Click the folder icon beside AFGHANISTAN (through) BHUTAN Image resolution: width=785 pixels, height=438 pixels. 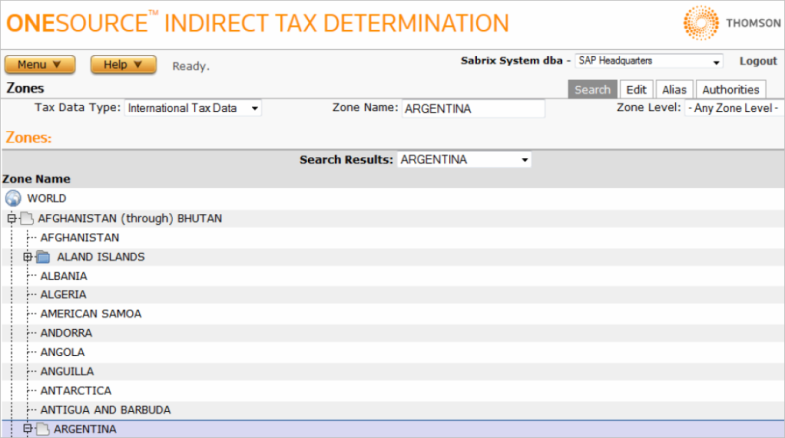pyautogui.click(x=27, y=218)
